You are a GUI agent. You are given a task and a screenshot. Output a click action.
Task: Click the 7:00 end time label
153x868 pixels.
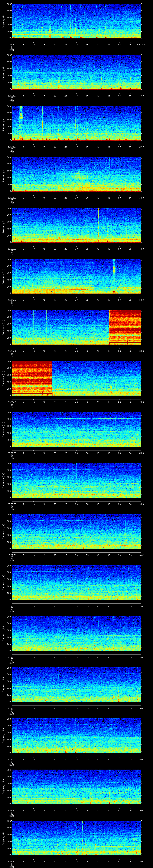[x=141, y=402]
